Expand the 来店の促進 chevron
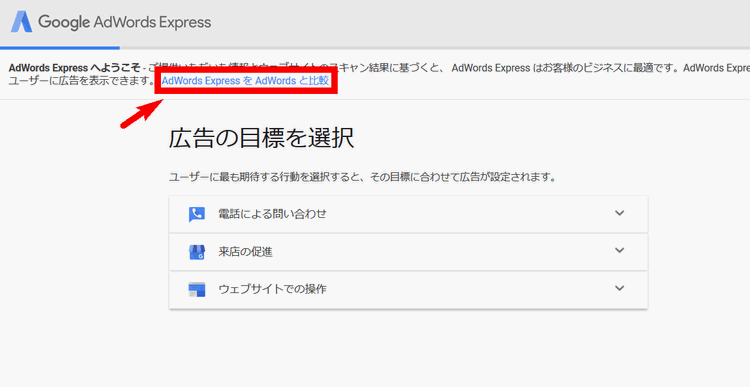Viewport: 750px width, 387px height. click(619, 251)
